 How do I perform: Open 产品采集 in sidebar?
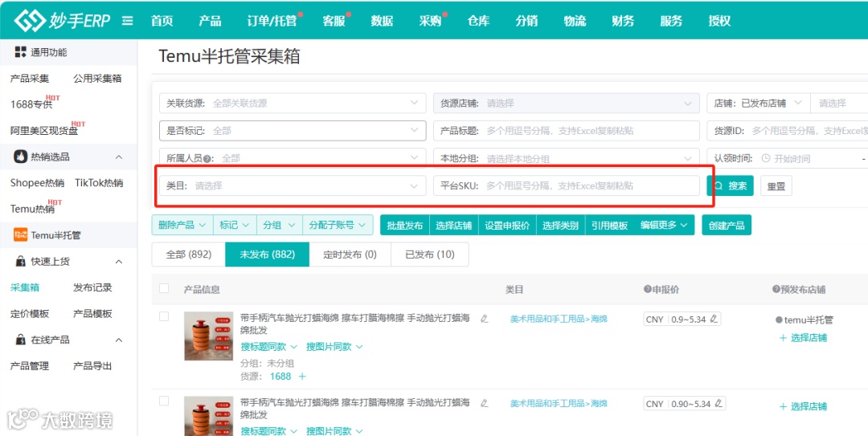click(x=30, y=79)
